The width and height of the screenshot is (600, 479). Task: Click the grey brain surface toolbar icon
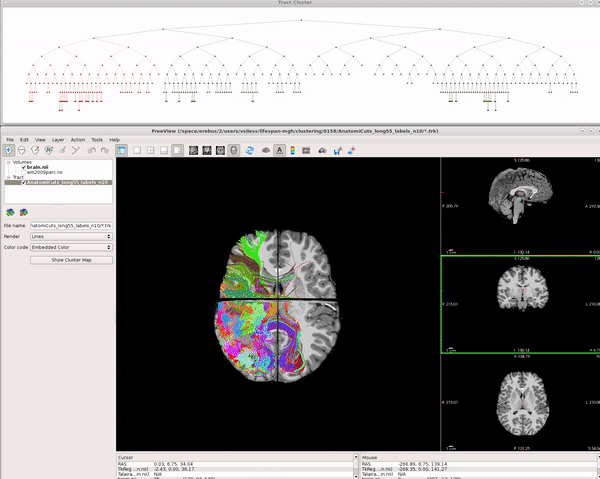(266, 150)
